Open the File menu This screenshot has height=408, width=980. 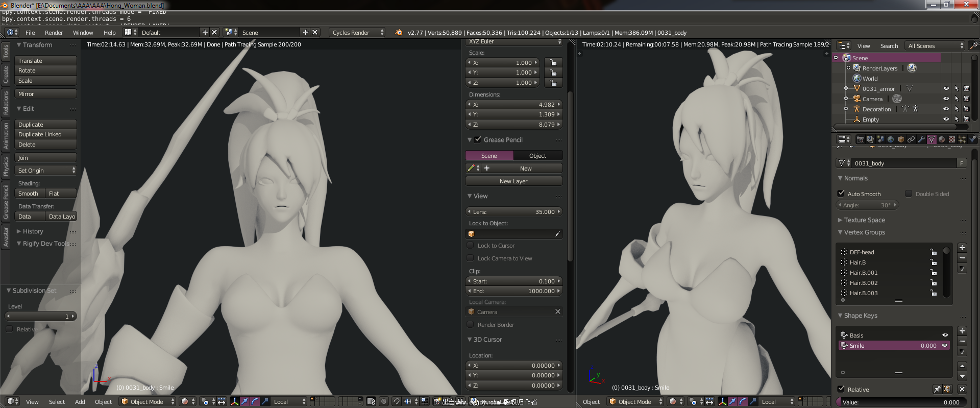point(30,33)
